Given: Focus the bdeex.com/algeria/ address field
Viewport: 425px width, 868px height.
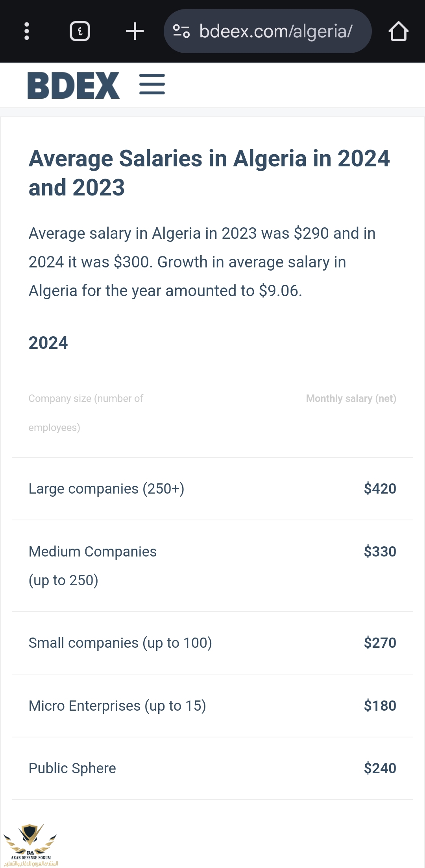Looking at the screenshot, I should coord(275,31).
